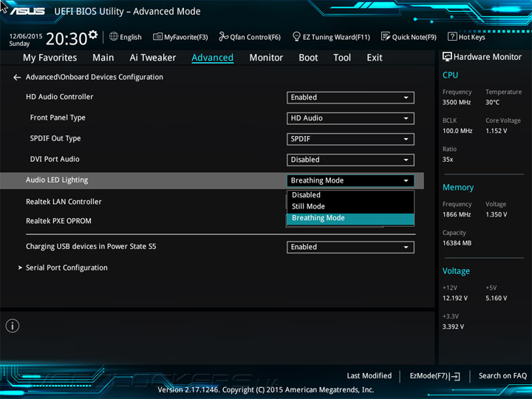Open Qfan Control(F6)
532x399 pixels.
tap(250, 37)
